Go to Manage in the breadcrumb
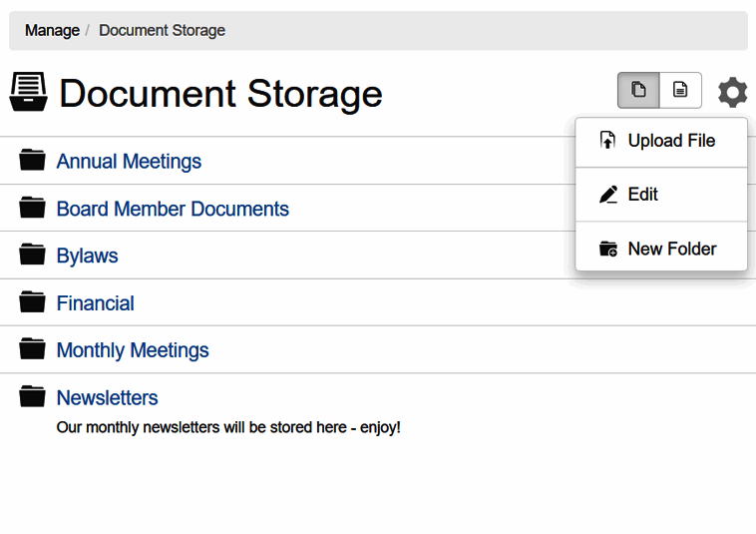 click(52, 30)
